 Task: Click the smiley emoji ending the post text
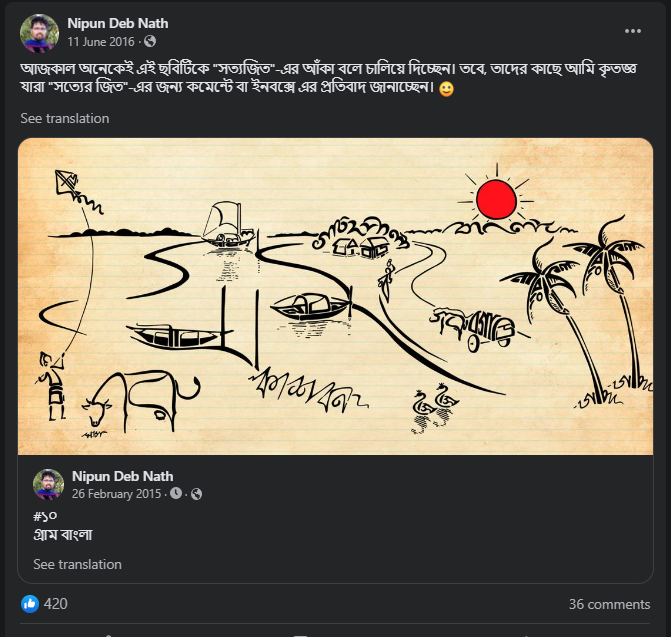[446, 89]
